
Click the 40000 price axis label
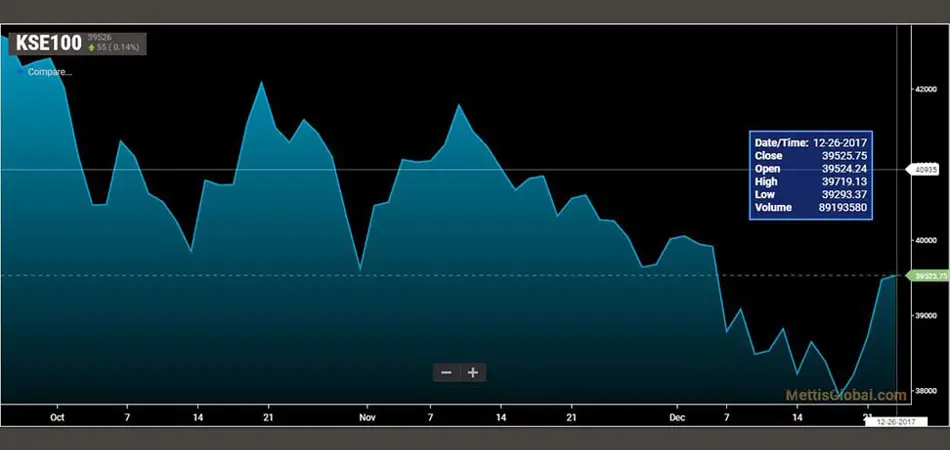point(923,240)
